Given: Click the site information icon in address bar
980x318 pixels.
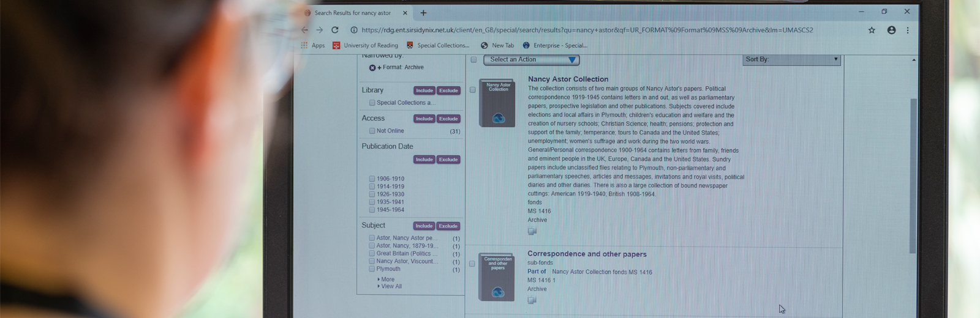Looking at the screenshot, I should coord(354,30).
